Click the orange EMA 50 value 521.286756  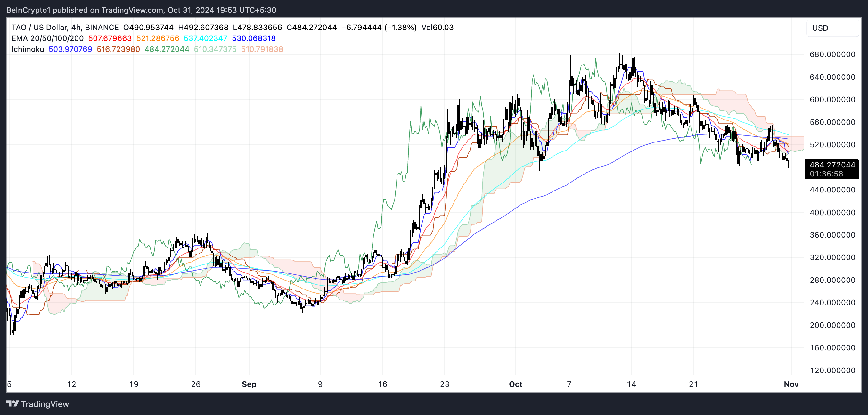pyautogui.click(x=158, y=38)
